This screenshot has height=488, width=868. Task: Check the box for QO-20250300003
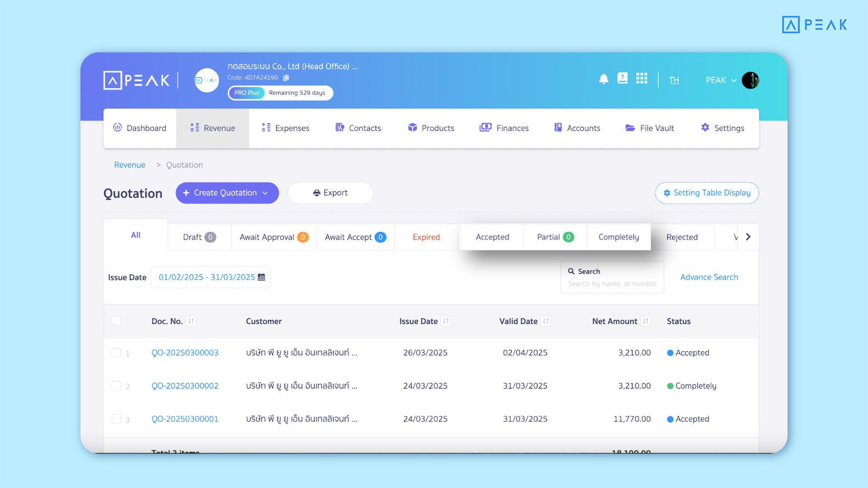[x=117, y=352]
